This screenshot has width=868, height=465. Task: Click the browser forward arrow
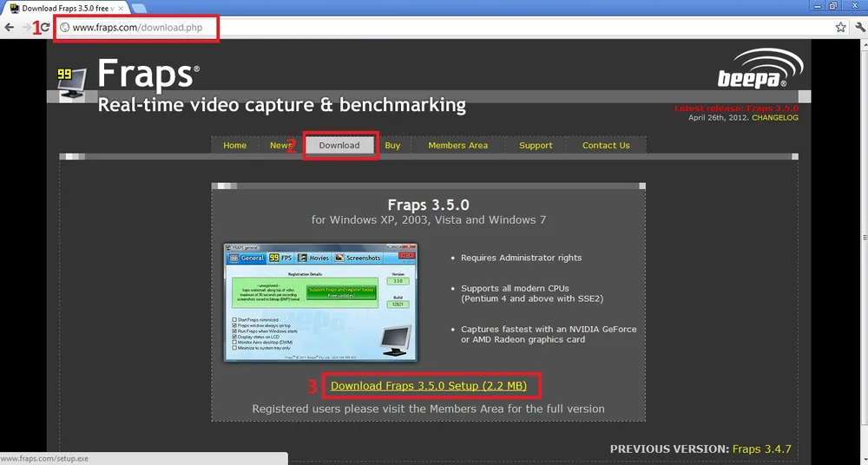coord(26,28)
